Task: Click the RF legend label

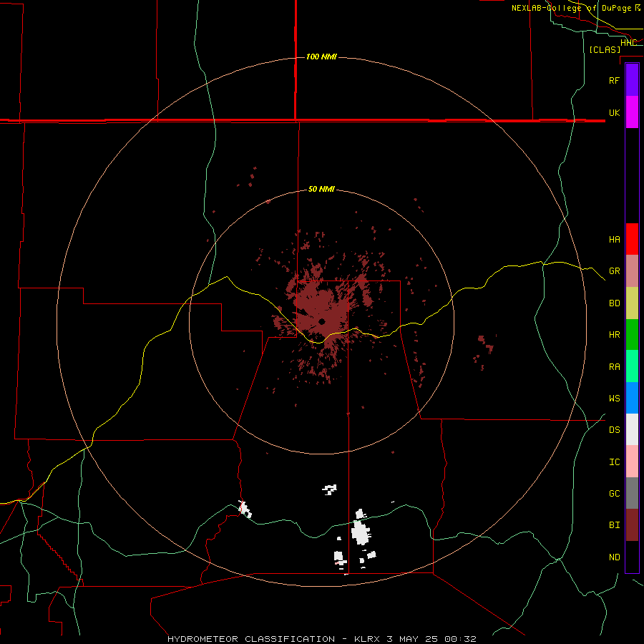Action: pos(614,80)
